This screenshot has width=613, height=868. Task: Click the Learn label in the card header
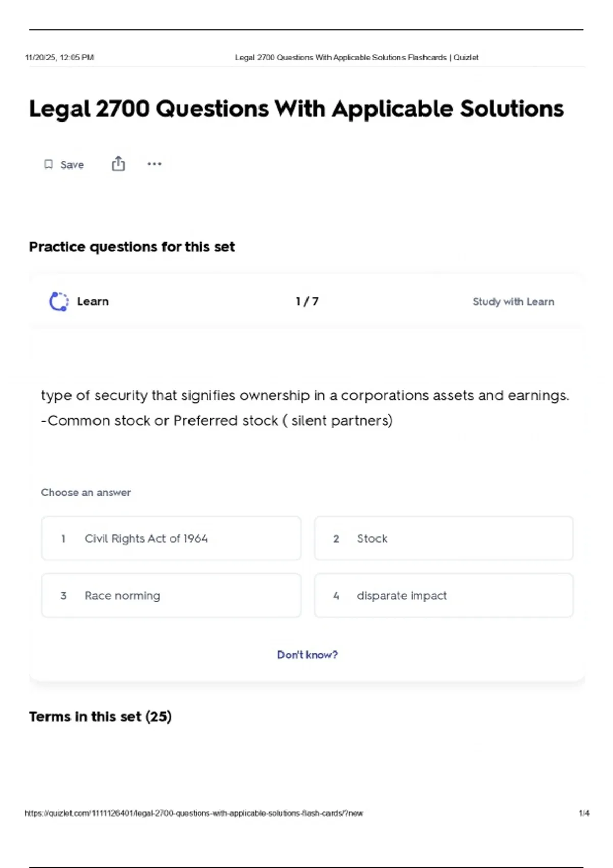(92, 301)
